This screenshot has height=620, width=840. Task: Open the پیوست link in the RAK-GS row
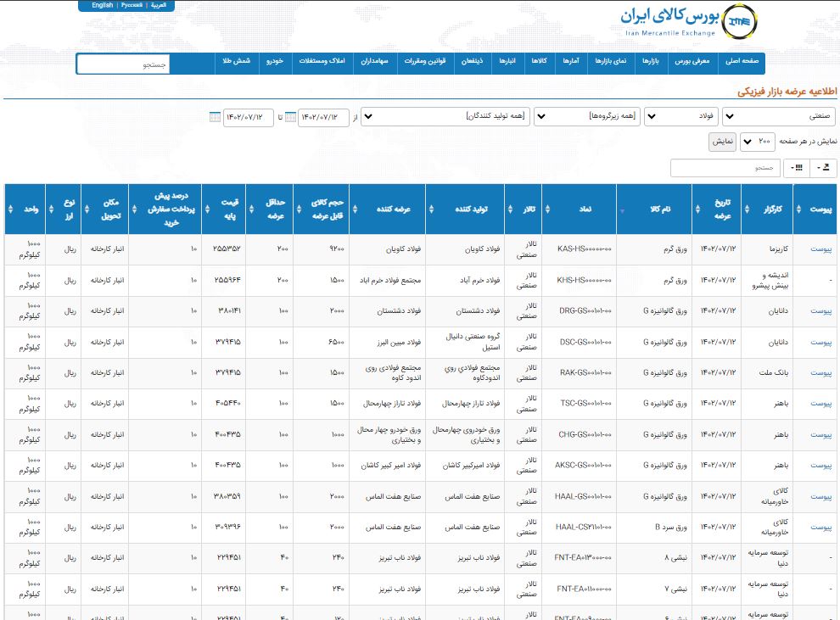coord(820,372)
